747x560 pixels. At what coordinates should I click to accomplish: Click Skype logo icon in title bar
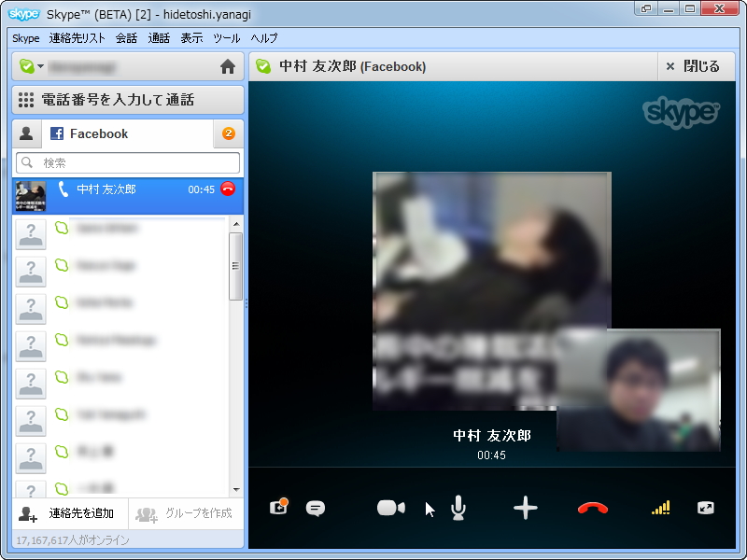(24, 14)
